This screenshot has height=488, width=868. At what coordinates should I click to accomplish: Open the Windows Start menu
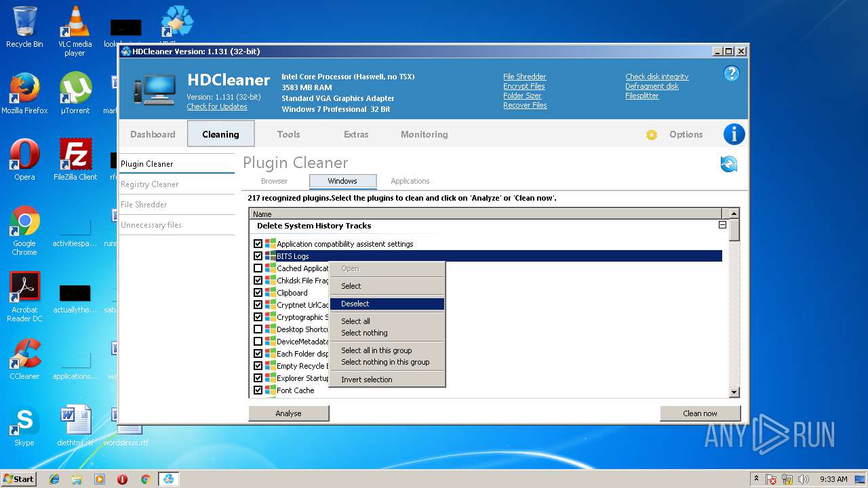(18, 479)
